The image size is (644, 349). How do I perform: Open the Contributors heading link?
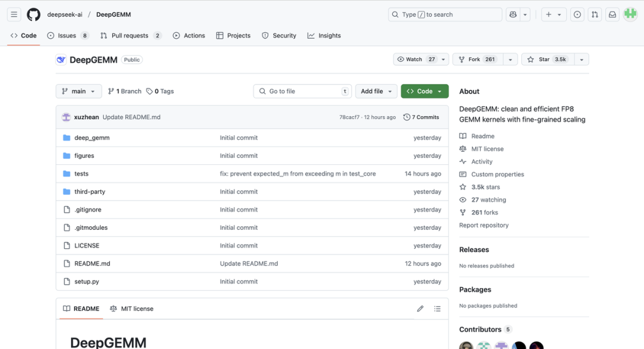pos(485,330)
